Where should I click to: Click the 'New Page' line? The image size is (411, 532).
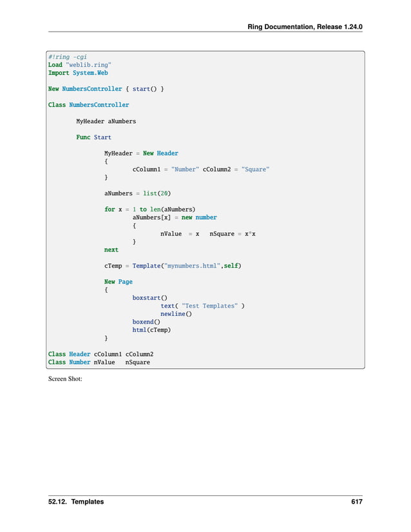[x=119, y=282]
